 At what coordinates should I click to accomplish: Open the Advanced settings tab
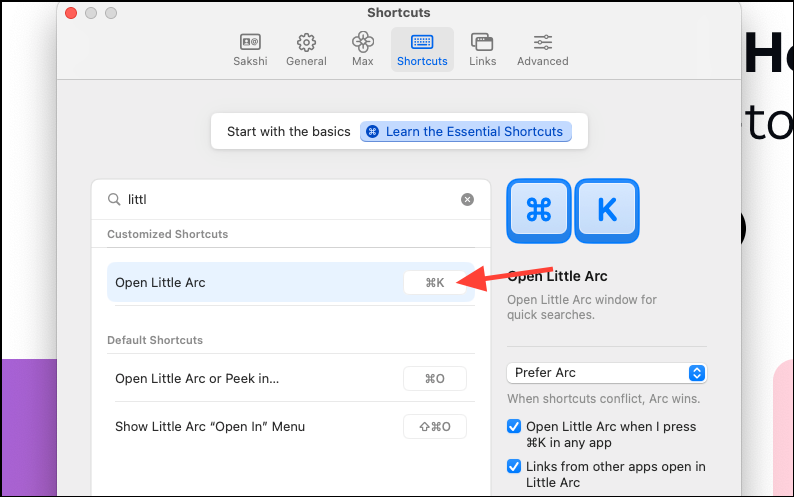542,50
